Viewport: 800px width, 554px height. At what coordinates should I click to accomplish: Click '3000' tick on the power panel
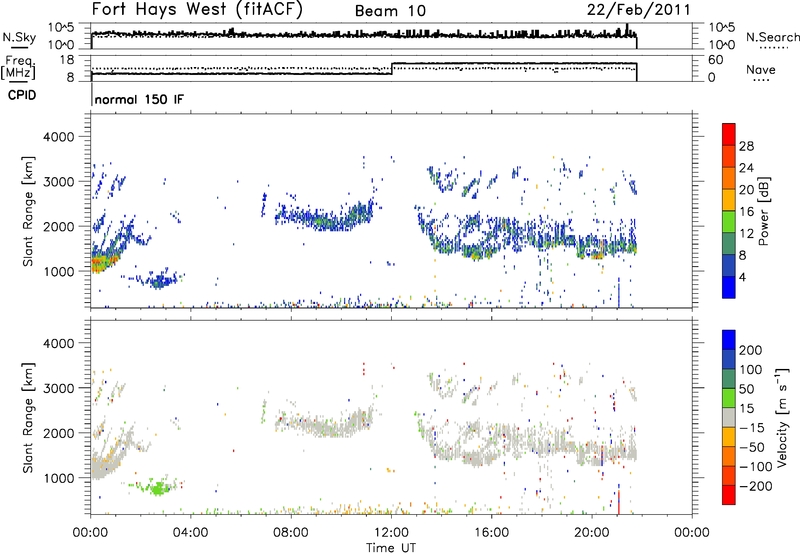pos(59,182)
